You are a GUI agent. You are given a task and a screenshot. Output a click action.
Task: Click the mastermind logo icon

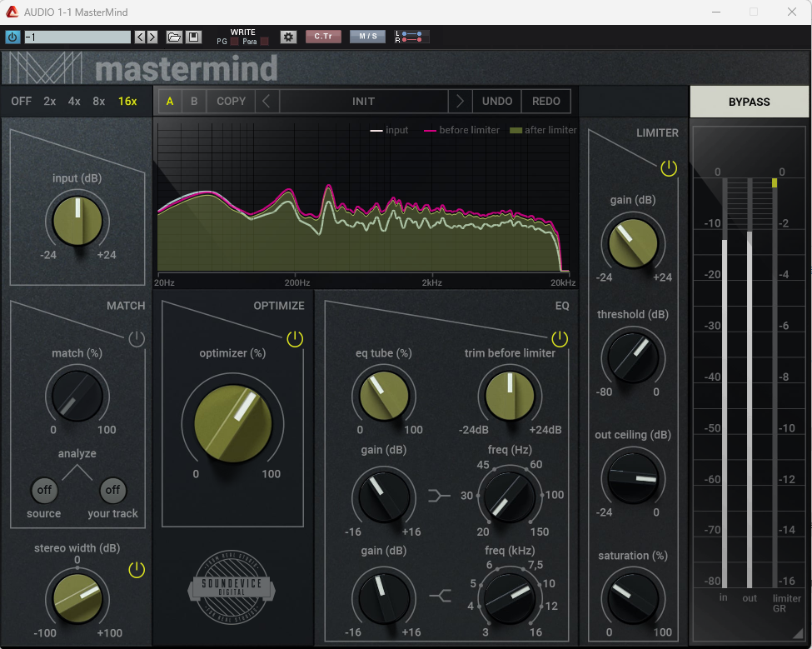coord(46,67)
